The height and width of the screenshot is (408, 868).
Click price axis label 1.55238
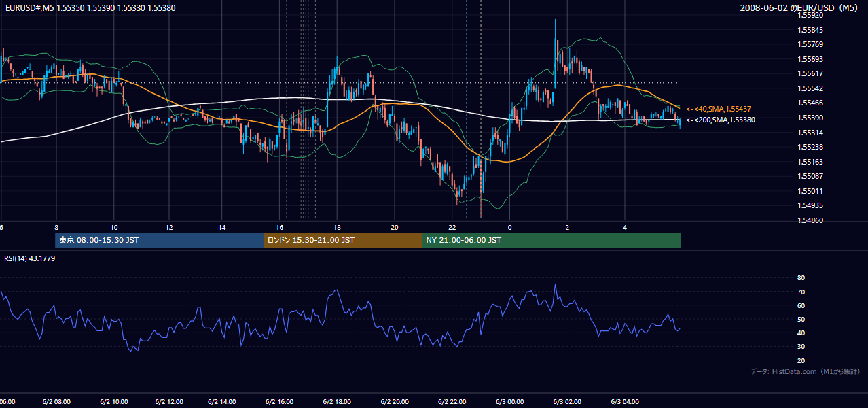[x=812, y=147]
